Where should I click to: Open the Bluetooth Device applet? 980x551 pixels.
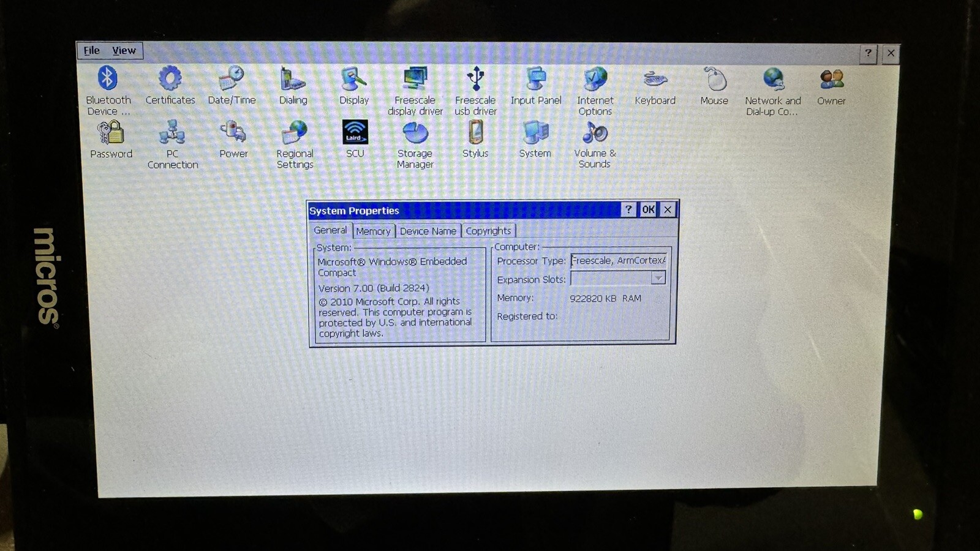[108, 90]
